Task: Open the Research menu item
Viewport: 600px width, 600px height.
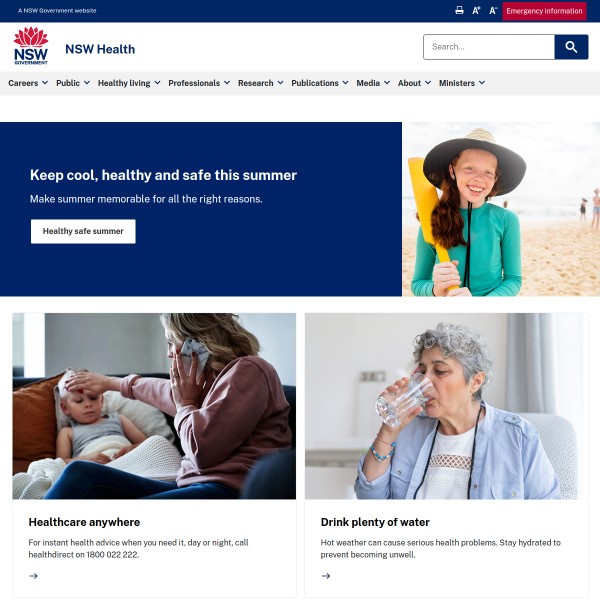Action: coord(261,83)
